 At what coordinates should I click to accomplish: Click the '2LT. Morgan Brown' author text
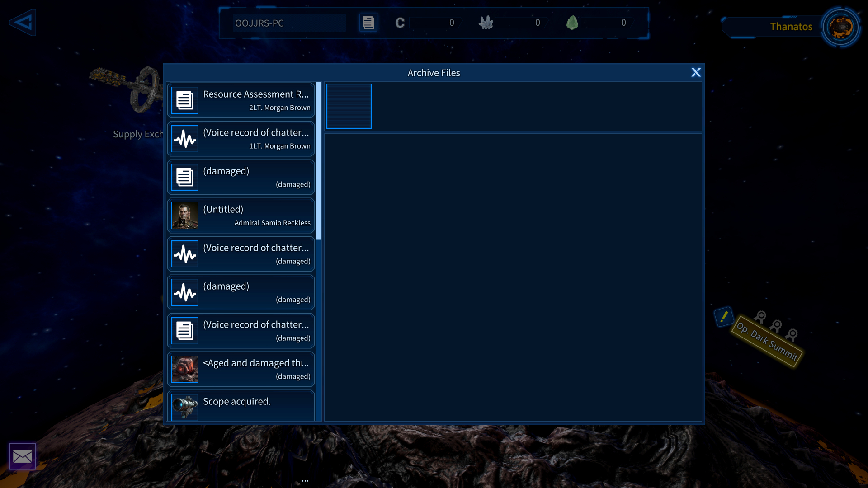click(x=280, y=108)
